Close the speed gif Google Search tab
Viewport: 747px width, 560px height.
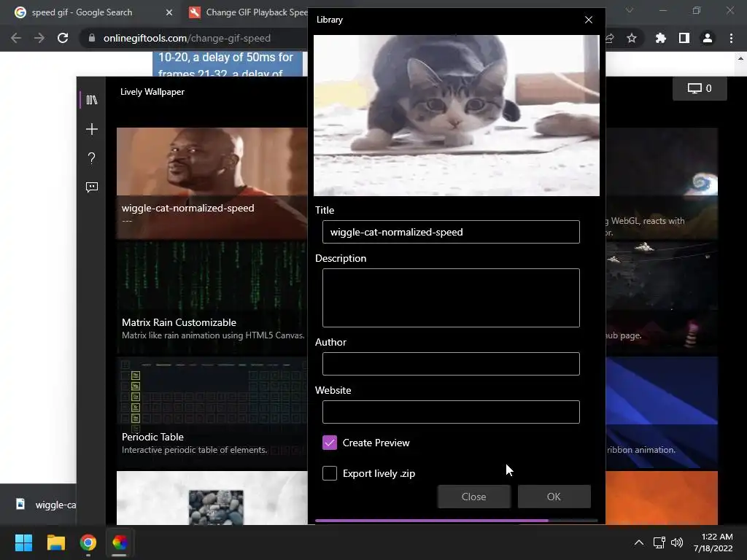click(169, 12)
